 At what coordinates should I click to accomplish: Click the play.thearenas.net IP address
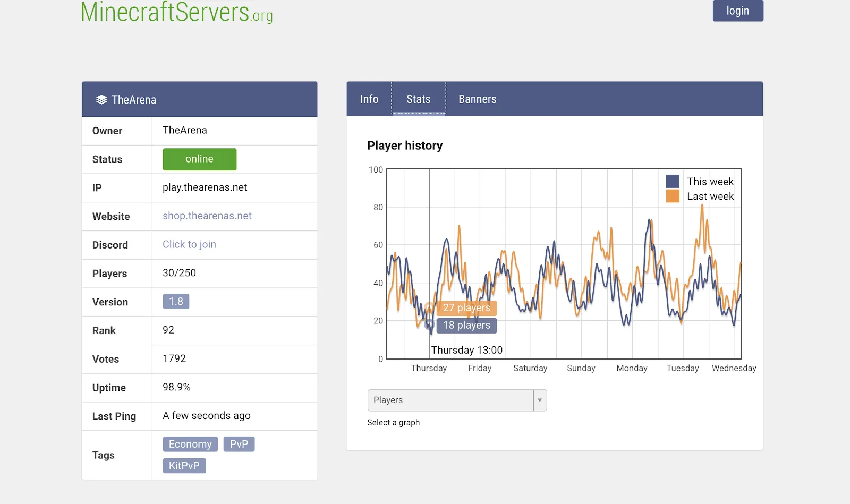(205, 187)
